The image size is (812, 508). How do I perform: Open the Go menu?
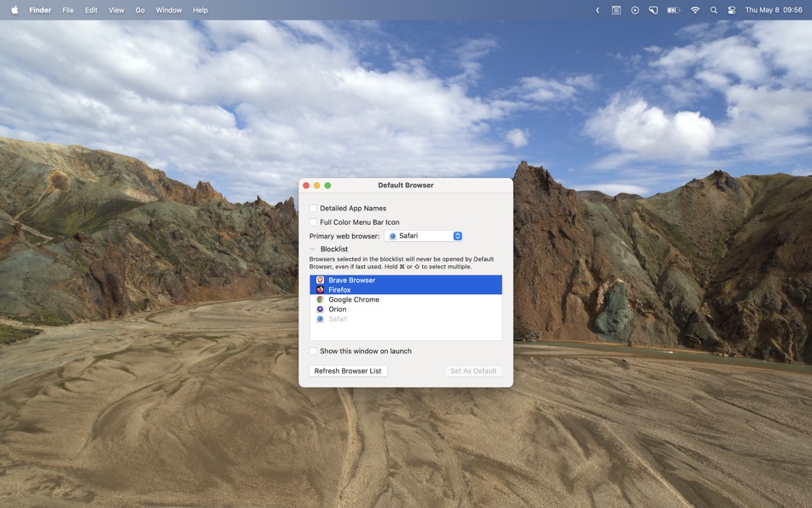click(x=140, y=10)
